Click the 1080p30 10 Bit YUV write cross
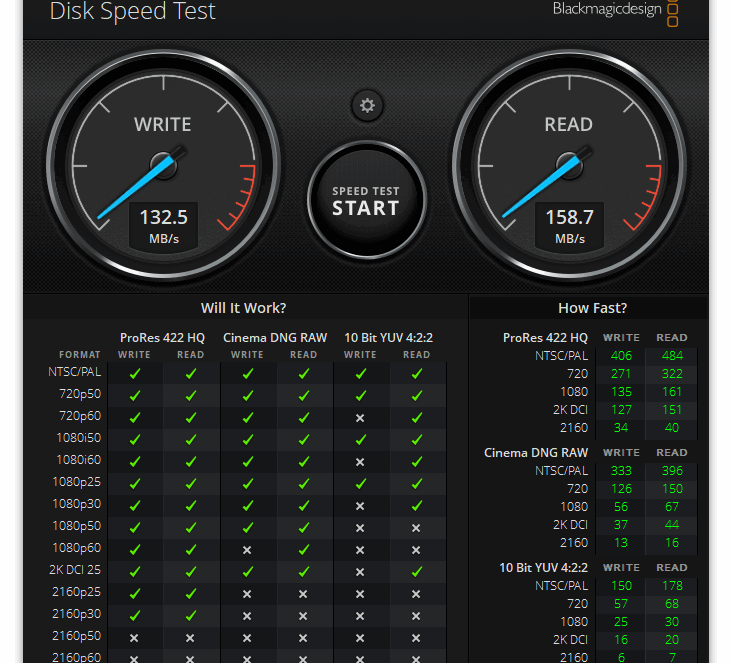732x663 pixels. click(360, 506)
